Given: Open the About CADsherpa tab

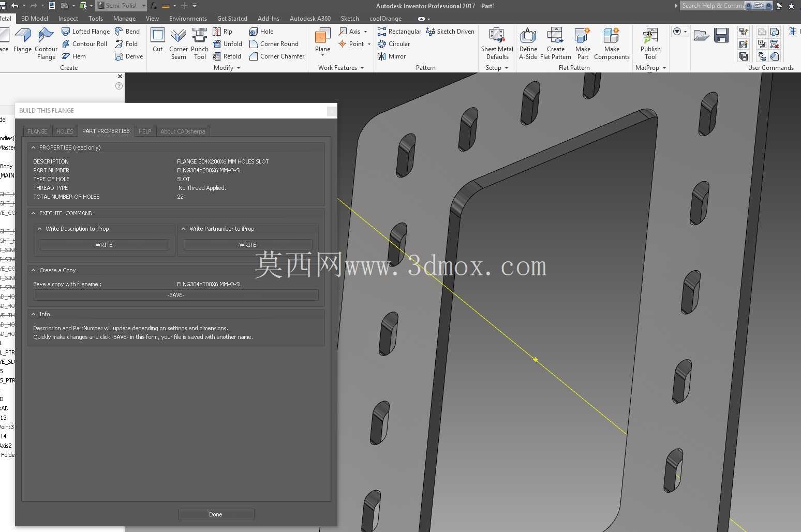Looking at the screenshot, I should (x=183, y=131).
